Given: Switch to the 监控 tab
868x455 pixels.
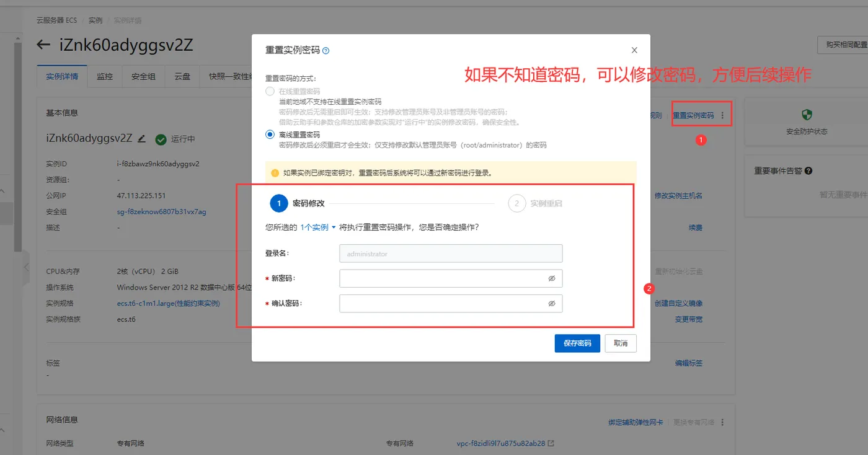Looking at the screenshot, I should click(x=105, y=77).
